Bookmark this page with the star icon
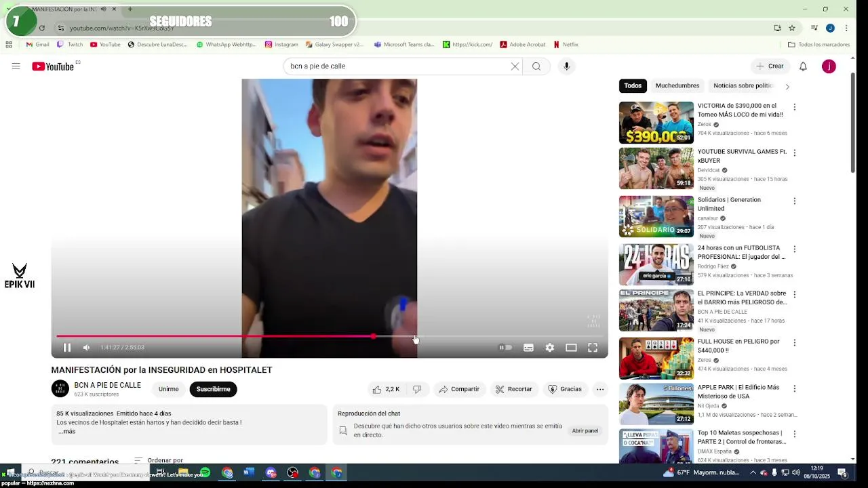This screenshot has height=488, width=868. click(792, 28)
